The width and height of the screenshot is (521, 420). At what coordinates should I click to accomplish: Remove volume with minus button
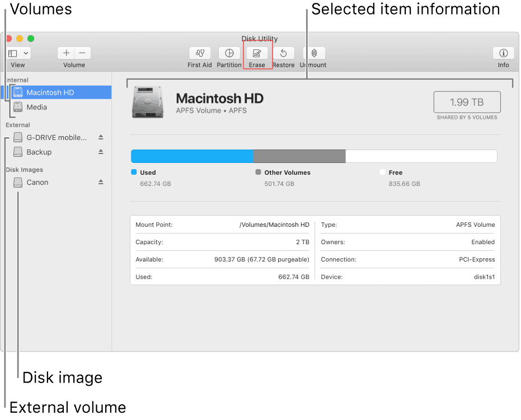82,53
